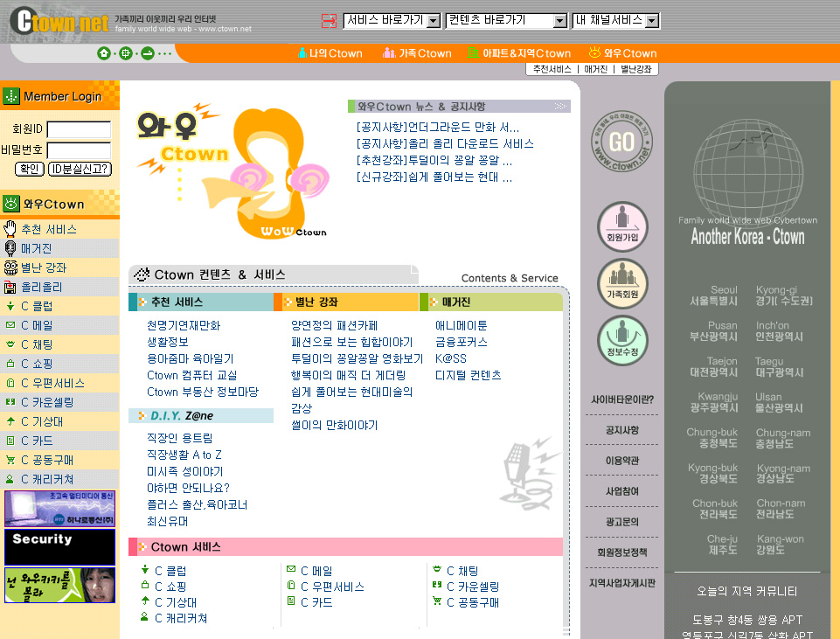The width and height of the screenshot is (840, 639).
Task: Open the 사이버타운이란? link
Action: 622,399
